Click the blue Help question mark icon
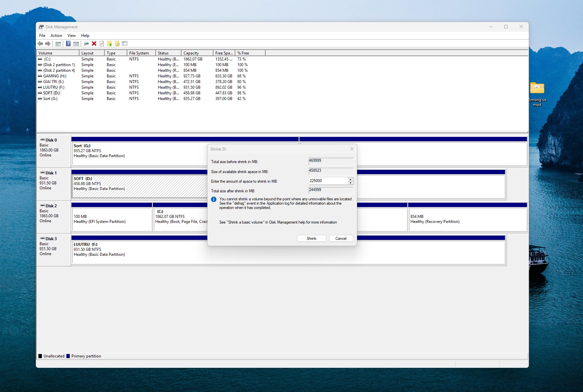Screen dimensions: 583x392 [68, 44]
